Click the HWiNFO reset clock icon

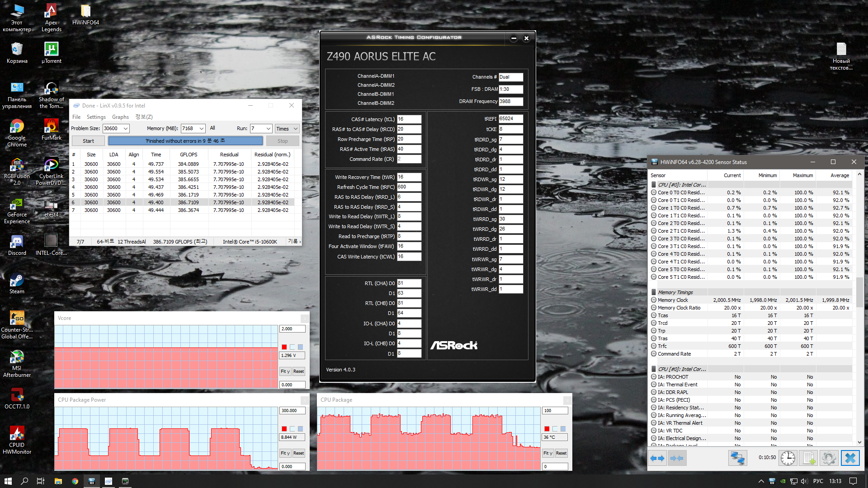788,458
